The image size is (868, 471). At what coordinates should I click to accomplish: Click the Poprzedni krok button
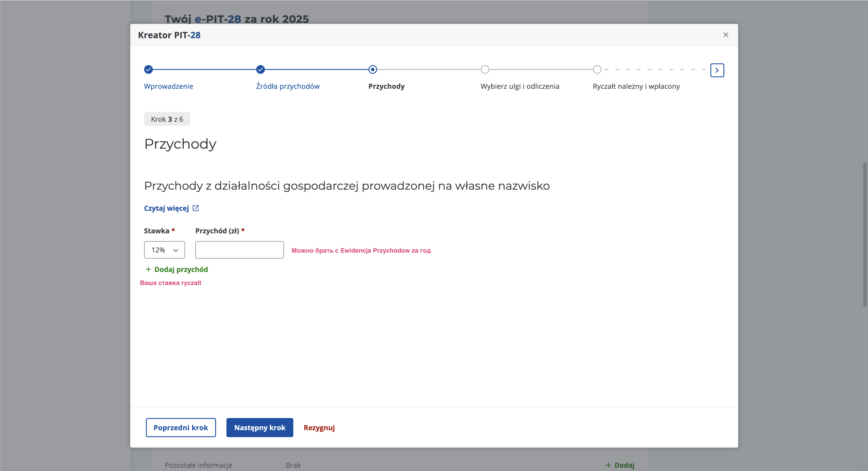click(x=181, y=428)
